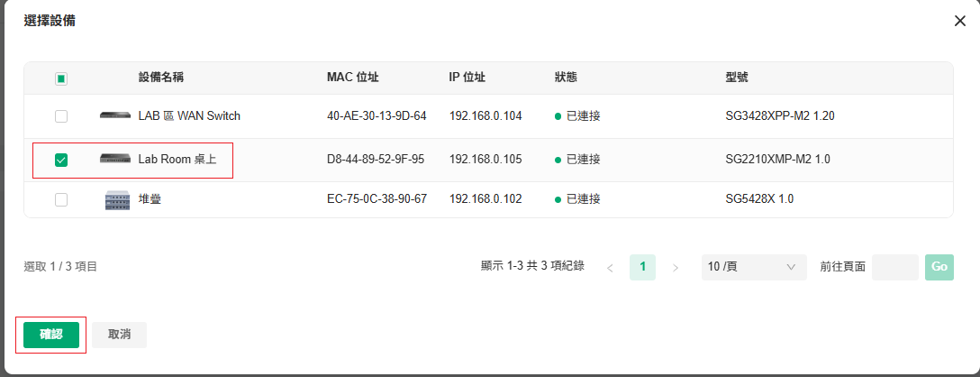Toggle the select-all header checkbox
Image resolution: width=980 pixels, height=377 pixels.
61,78
